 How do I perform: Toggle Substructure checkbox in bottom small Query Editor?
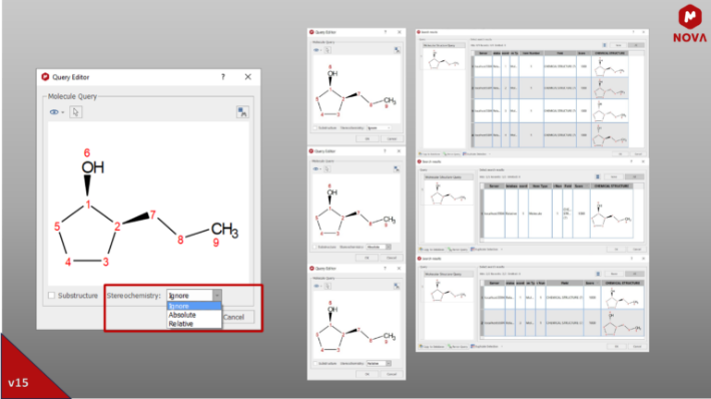(x=315, y=364)
